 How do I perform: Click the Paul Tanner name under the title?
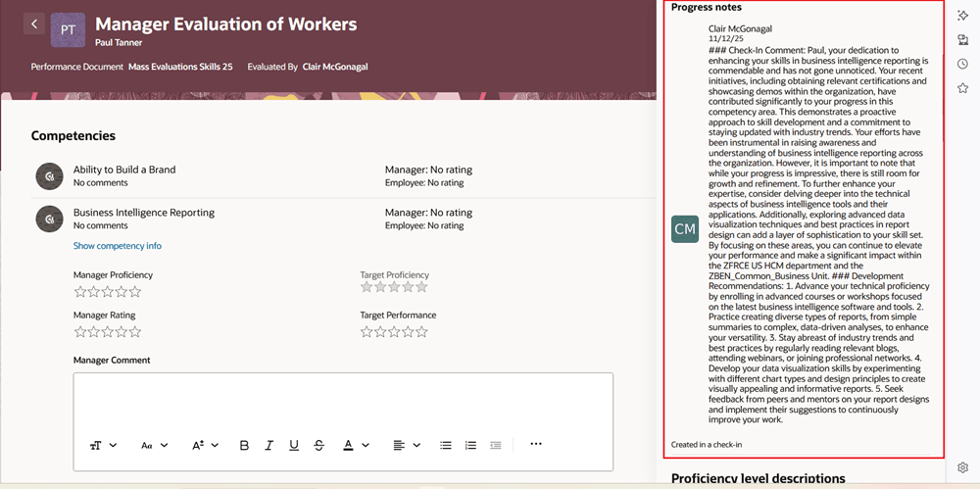pyautogui.click(x=117, y=43)
